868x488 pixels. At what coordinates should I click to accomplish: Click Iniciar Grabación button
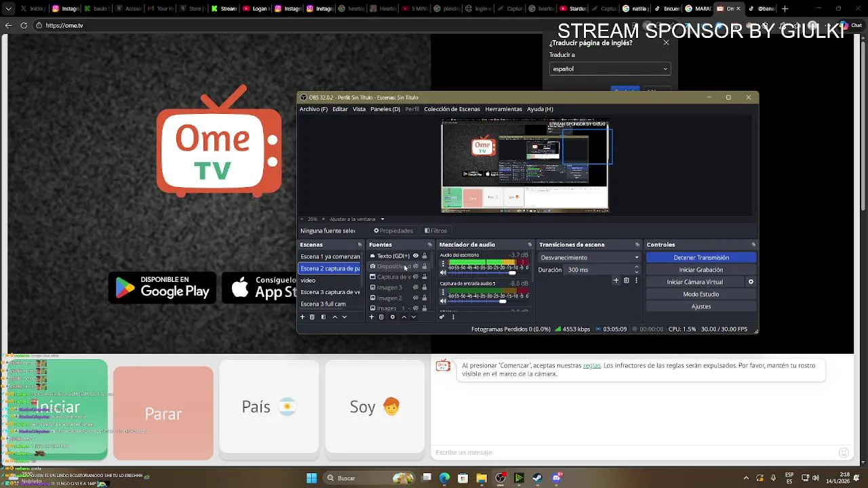click(x=701, y=270)
